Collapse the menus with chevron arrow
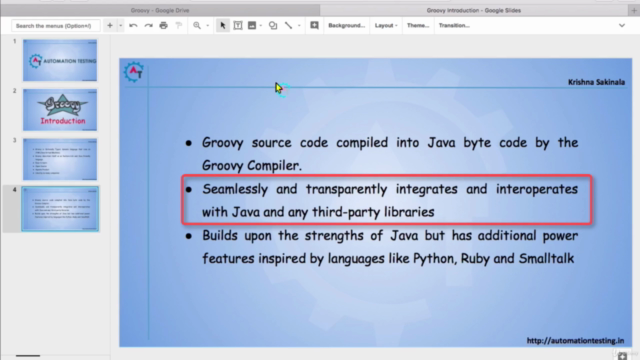The image size is (640, 360). [622, 25]
